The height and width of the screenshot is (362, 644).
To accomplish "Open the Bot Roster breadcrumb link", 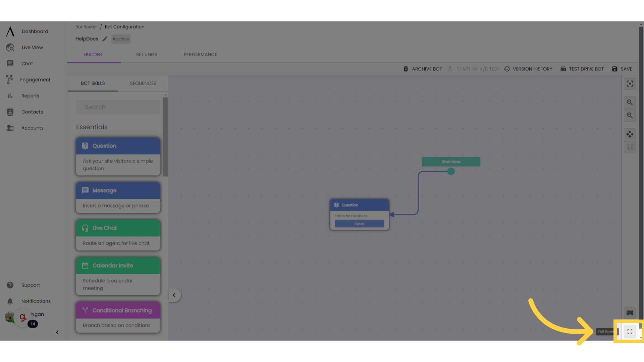I will click(86, 26).
